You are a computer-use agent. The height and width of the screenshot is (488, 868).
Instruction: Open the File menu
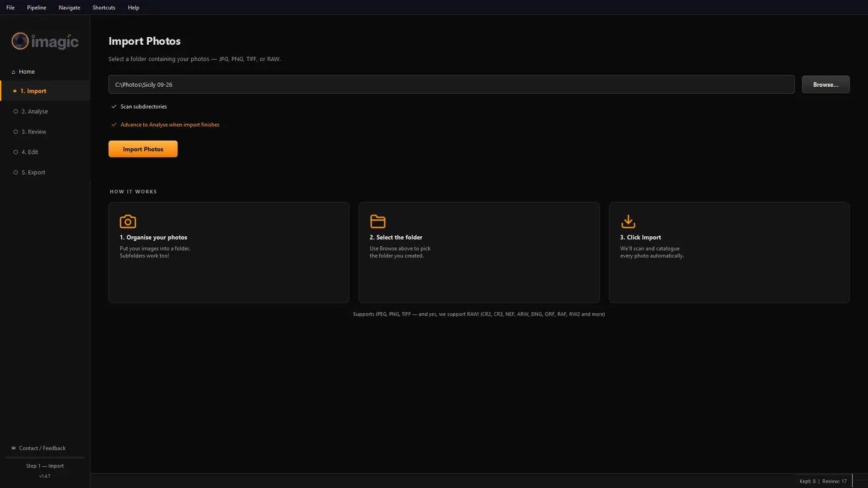pos(11,7)
